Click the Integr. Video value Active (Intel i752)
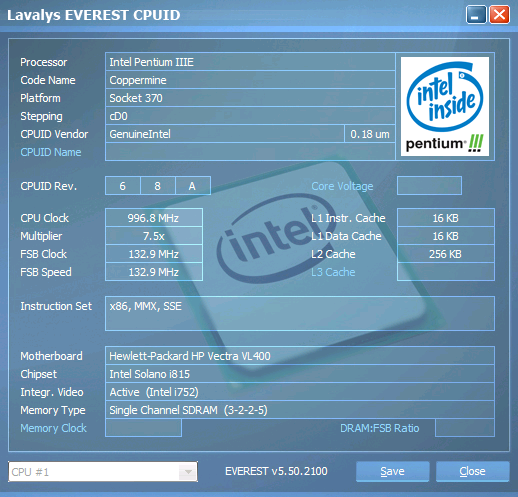This screenshot has width=518, height=497. click(300, 392)
